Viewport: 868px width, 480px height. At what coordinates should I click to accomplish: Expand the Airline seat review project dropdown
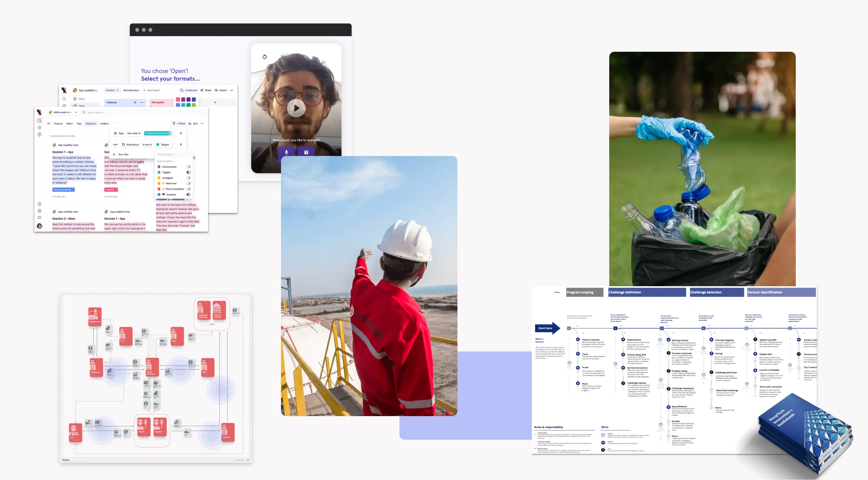click(64, 112)
